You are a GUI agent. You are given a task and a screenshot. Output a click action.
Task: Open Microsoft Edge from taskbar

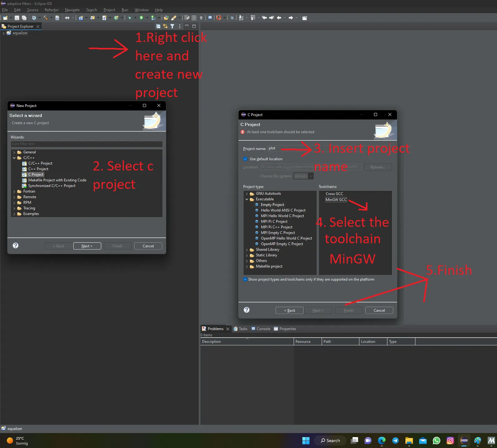tap(381, 440)
